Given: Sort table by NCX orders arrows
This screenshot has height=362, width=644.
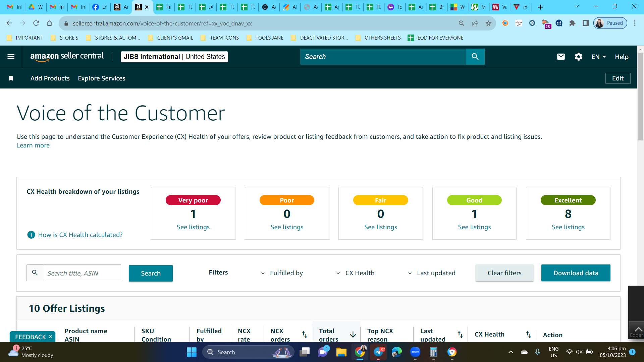Looking at the screenshot, I should click(305, 334).
